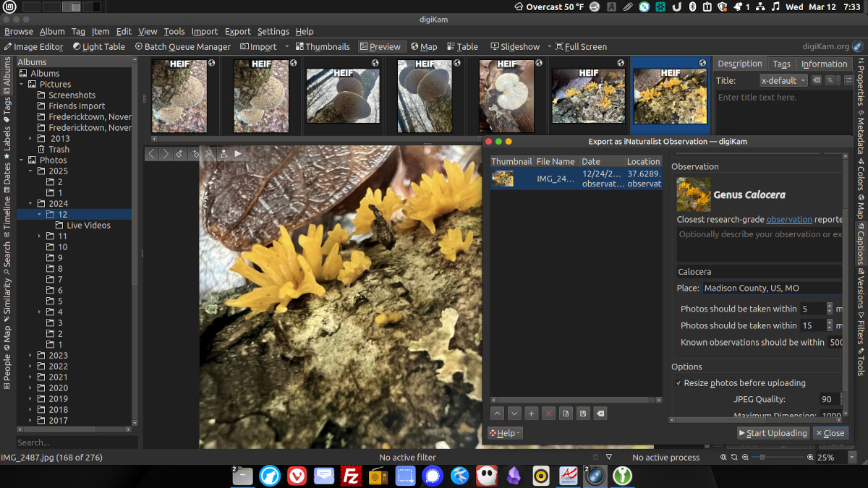Add photo with plus icon in export dialog
This screenshot has height=488, width=868.
[x=531, y=414]
